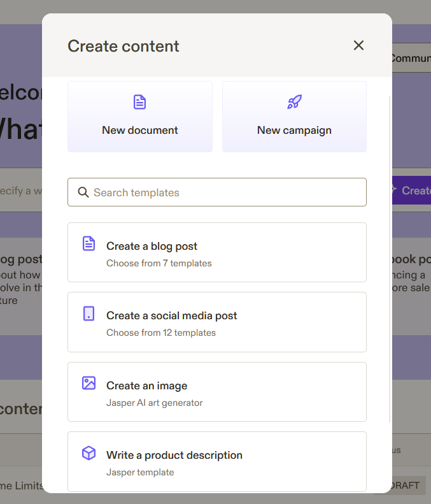Open the Create a social media post title
The image size is (431, 504).
171,315
